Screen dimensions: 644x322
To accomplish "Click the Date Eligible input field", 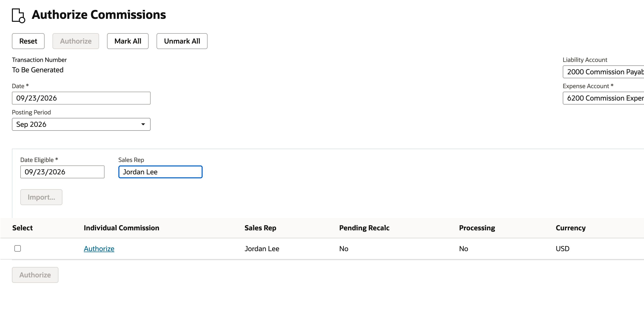I will tap(62, 172).
